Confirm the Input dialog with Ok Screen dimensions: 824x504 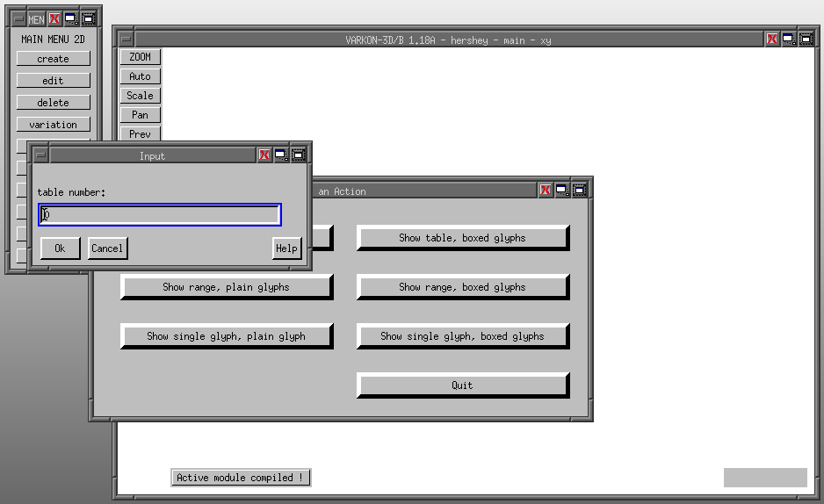[x=60, y=248]
